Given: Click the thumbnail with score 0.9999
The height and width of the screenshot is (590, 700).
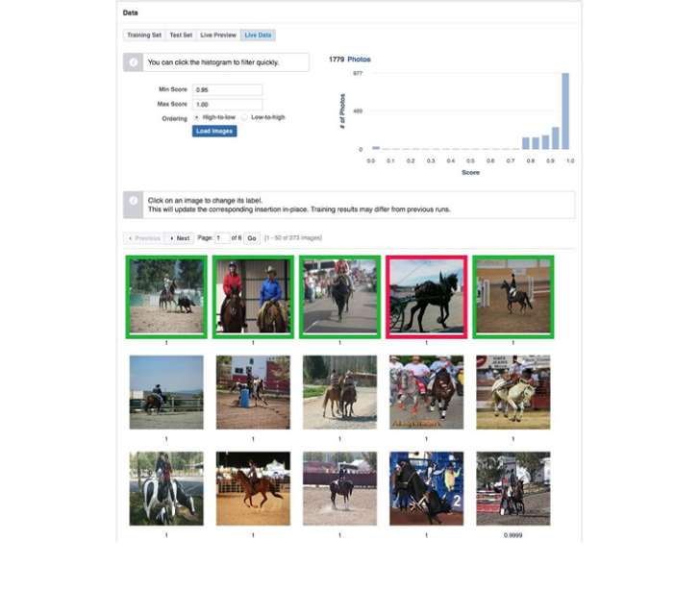Looking at the screenshot, I should coord(512,488).
